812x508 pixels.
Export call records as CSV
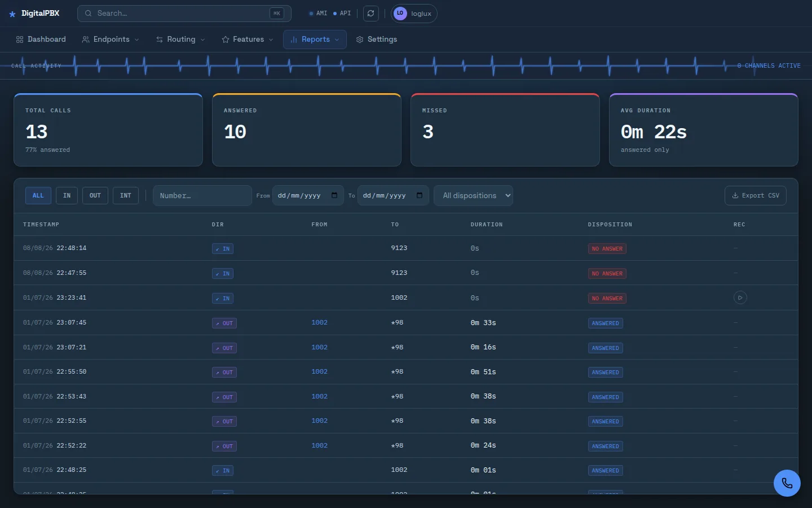click(756, 196)
